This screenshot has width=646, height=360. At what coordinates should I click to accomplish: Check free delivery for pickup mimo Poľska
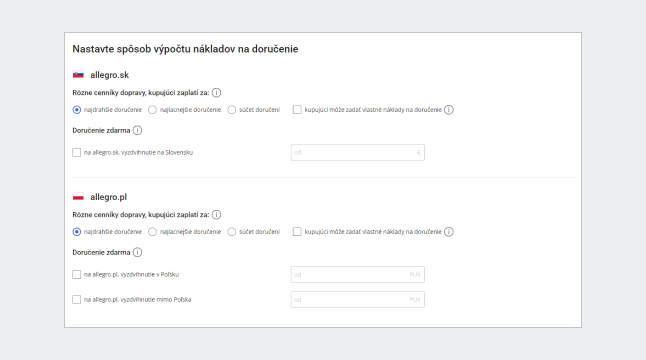pyautogui.click(x=77, y=299)
